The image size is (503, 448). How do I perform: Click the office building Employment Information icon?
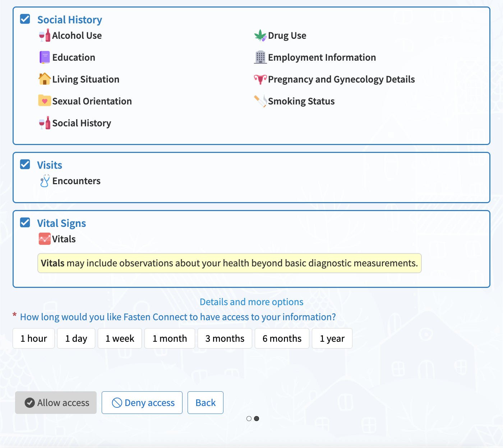(260, 57)
